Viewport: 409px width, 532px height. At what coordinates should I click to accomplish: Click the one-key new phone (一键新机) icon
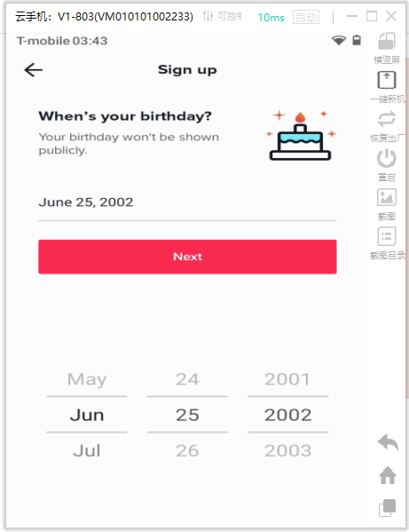pos(387,80)
